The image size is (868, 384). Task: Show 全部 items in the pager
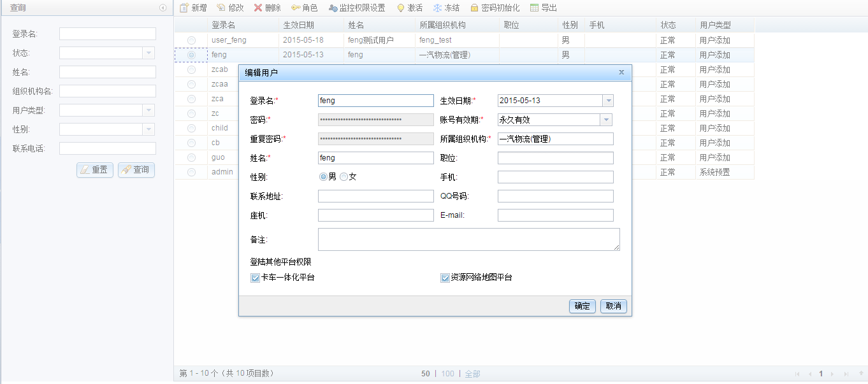point(472,374)
